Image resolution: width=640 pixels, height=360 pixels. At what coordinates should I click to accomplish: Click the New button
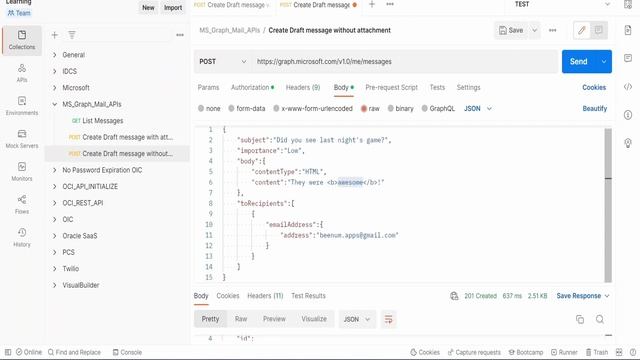148,7
